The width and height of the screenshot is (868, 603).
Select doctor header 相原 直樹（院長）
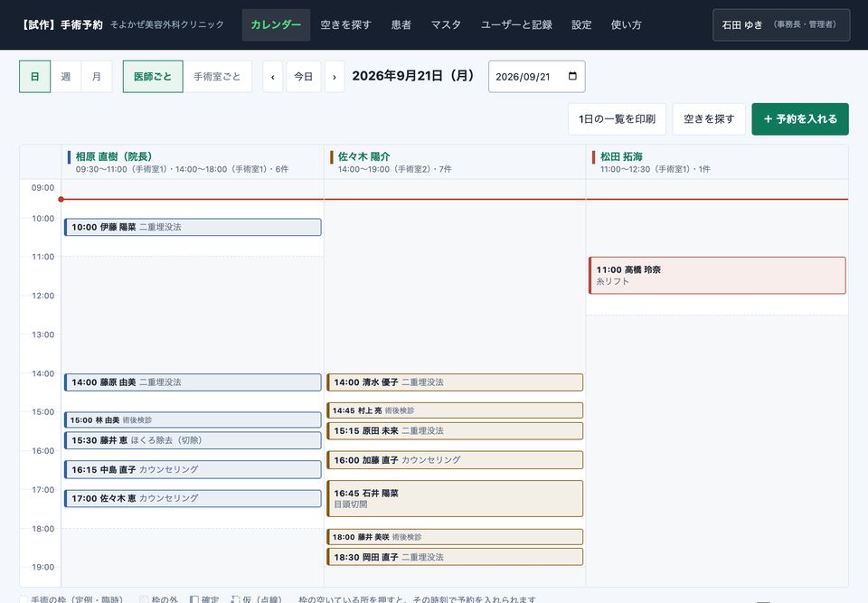coord(114,156)
